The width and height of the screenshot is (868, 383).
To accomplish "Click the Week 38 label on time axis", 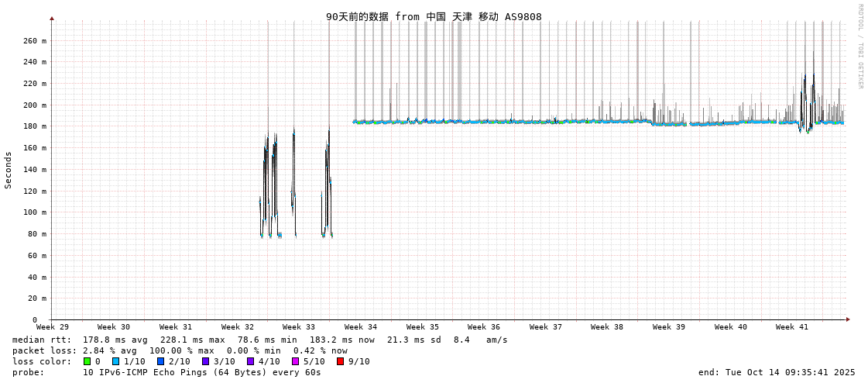I will tap(607, 327).
